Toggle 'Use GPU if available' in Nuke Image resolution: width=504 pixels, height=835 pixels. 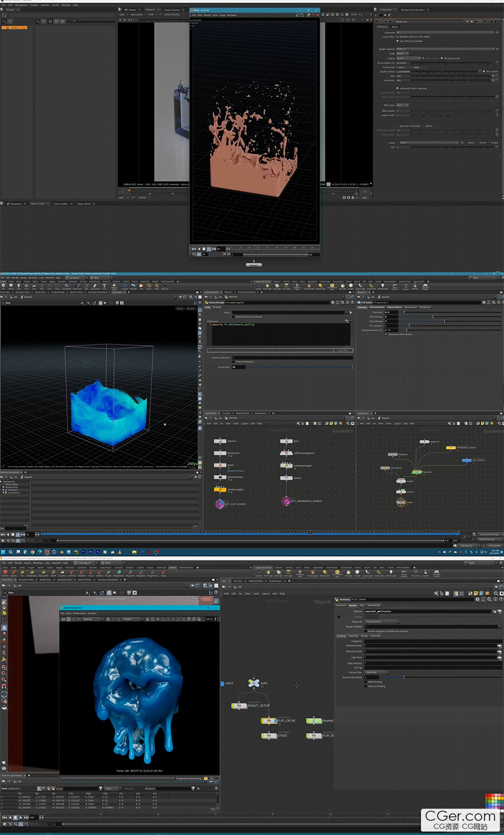pos(398,41)
